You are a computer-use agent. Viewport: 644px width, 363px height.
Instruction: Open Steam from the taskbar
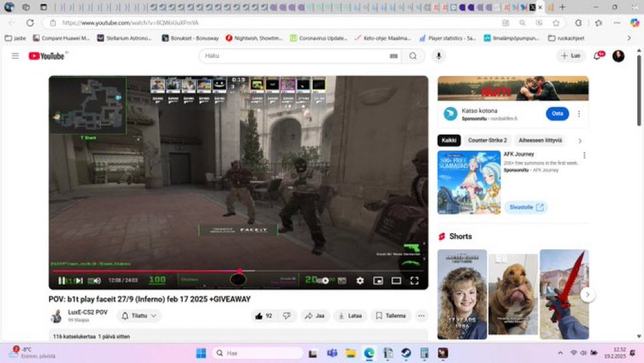[x=406, y=353]
